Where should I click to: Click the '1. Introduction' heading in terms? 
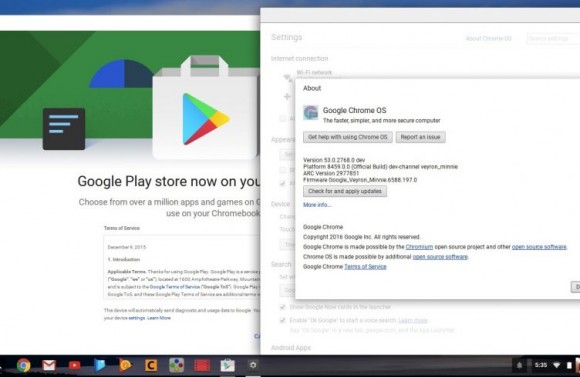124,259
